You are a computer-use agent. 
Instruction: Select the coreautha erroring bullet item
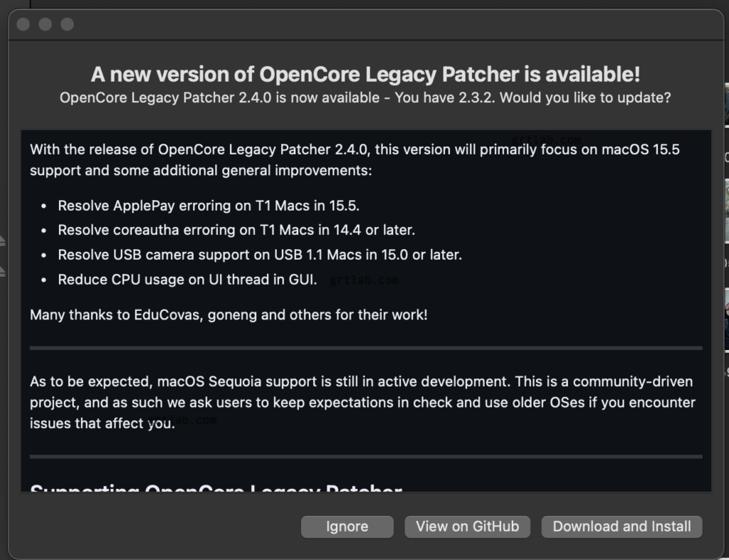236,230
